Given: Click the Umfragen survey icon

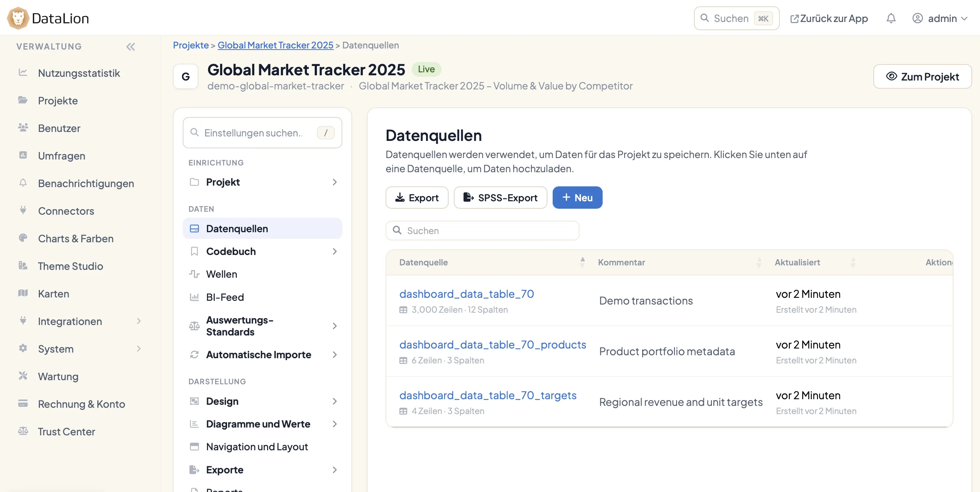Looking at the screenshot, I should [x=23, y=155].
